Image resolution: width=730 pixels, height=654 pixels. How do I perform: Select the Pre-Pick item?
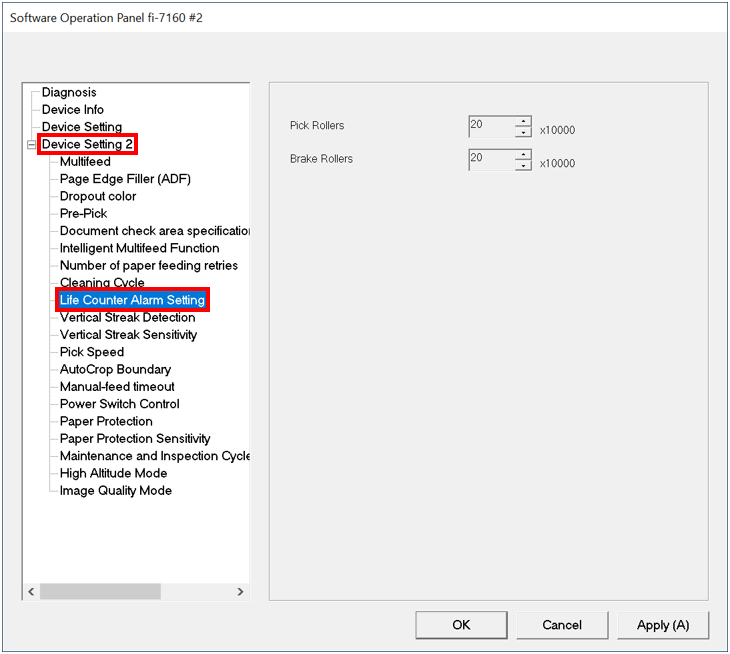pyautogui.click(x=83, y=213)
